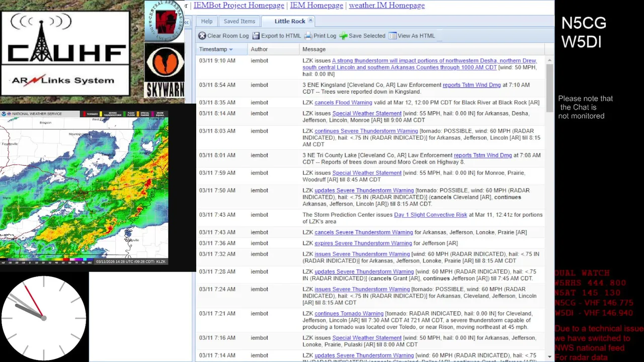Collapse the side panel with double-arrow
644x362 pixels.
tap(186, 23)
